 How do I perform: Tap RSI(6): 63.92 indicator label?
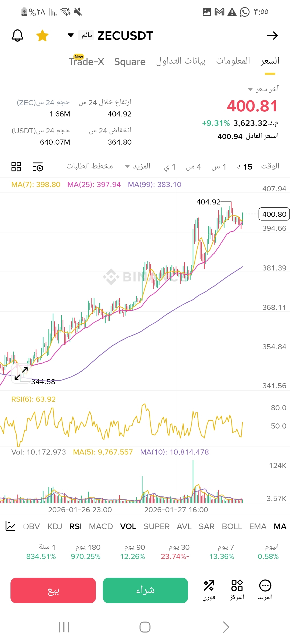click(x=33, y=399)
